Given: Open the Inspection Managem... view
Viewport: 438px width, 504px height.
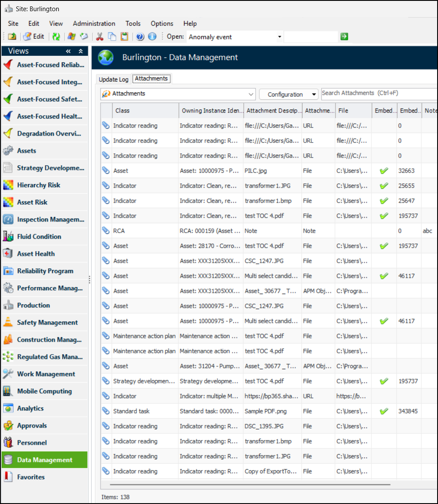Looking at the screenshot, I should [x=44, y=219].
